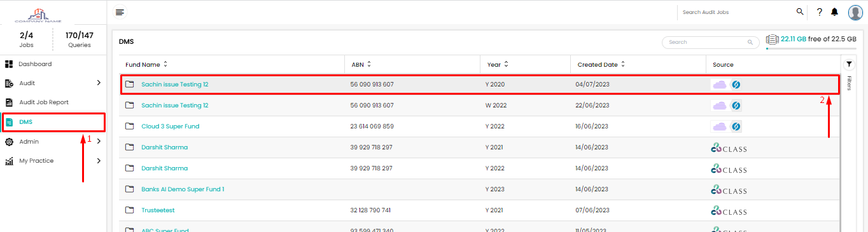Click folder icon of W 2022 Sachin row
The width and height of the screenshot is (868, 232).
pos(130,106)
